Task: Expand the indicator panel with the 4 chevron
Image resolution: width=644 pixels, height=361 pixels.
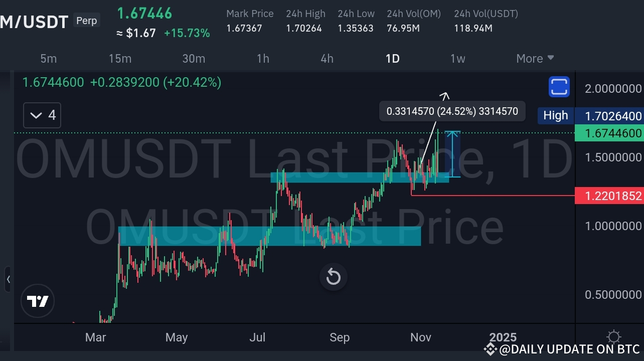Action: click(42, 115)
